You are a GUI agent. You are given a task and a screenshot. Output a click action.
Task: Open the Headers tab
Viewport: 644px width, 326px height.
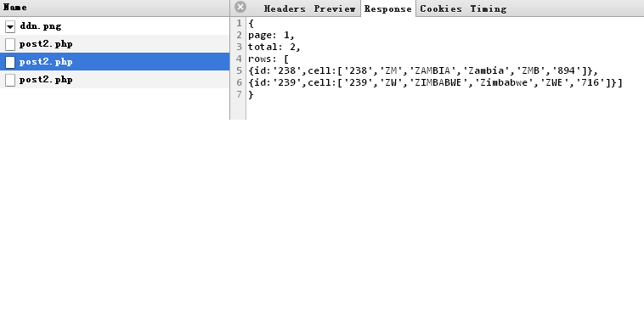(285, 8)
